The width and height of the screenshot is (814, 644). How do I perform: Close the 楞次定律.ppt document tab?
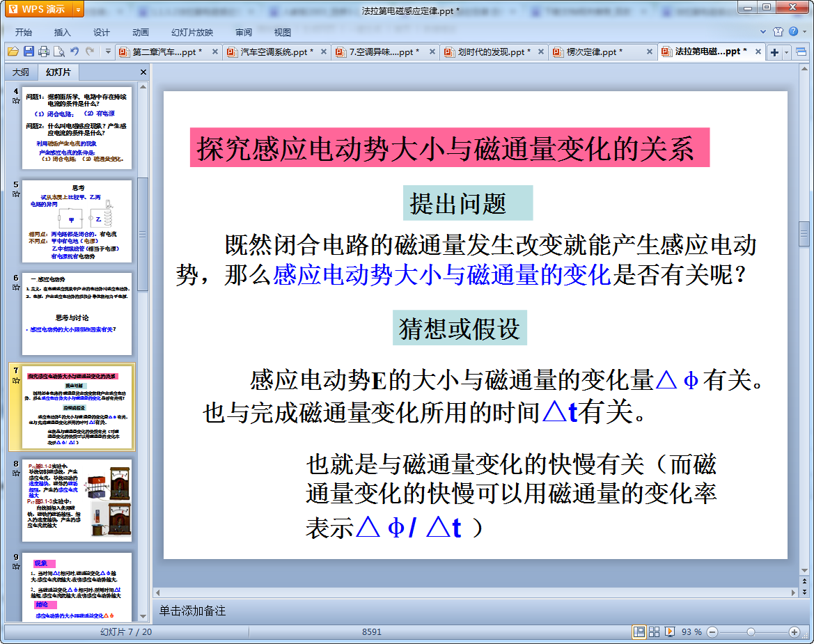click(x=650, y=52)
